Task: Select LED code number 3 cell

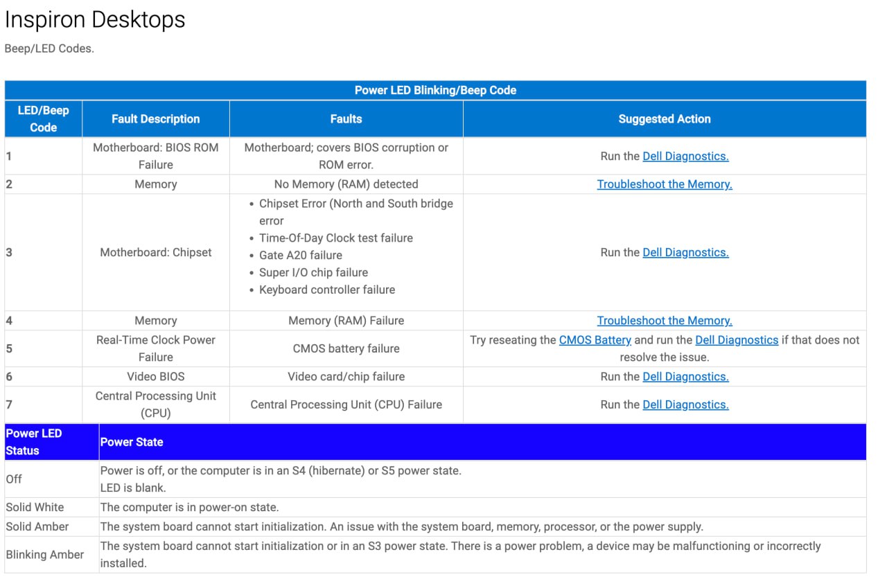Action: click(x=43, y=252)
